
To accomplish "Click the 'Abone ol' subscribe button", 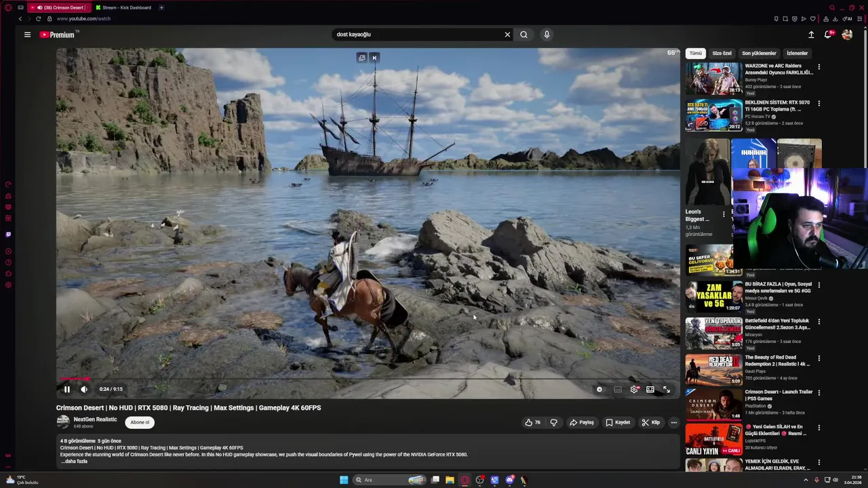I will coord(140,422).
